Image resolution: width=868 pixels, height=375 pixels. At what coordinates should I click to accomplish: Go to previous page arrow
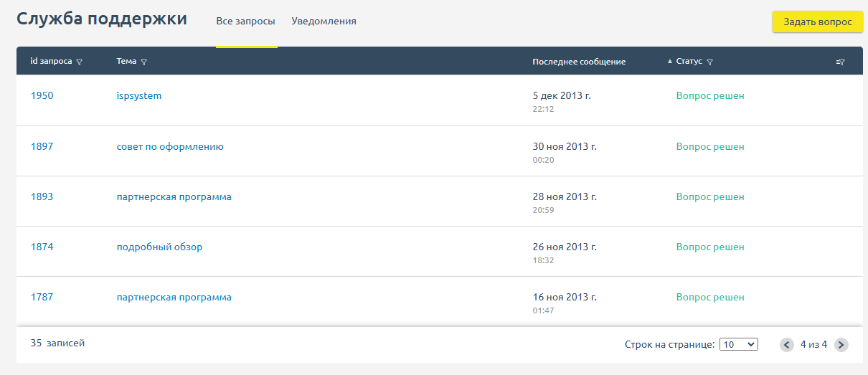[787, 345]
